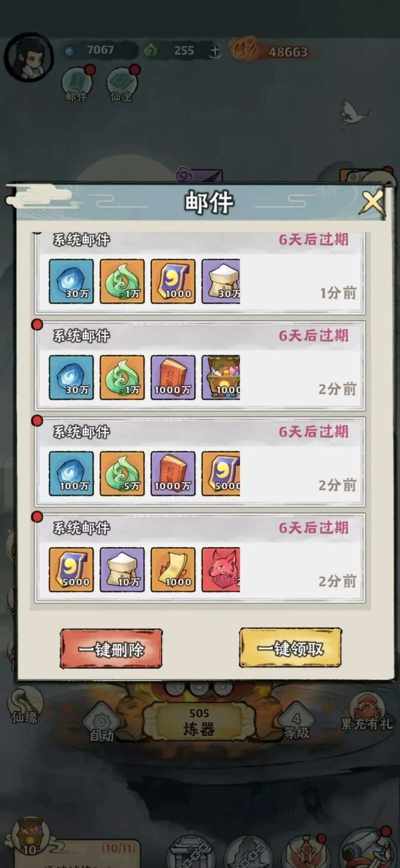This screenshot has height=868, width=400.
Task: Open the 仙缘 gourd icon
Action: 25,706
